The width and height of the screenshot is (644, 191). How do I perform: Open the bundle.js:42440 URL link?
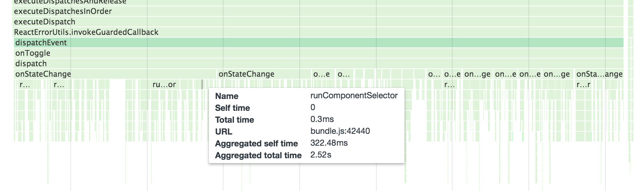click(x=340, y=131)
